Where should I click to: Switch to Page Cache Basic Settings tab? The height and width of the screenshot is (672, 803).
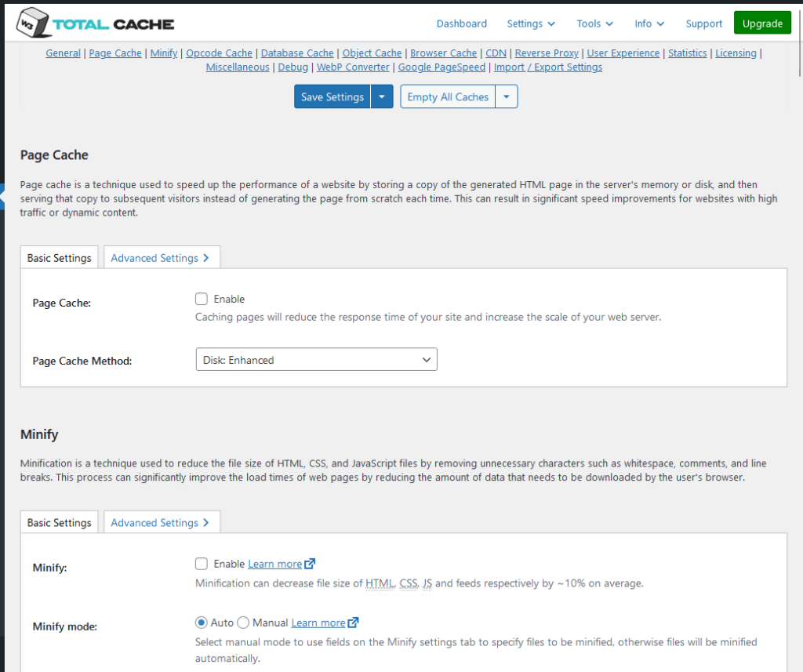point(59,258)
